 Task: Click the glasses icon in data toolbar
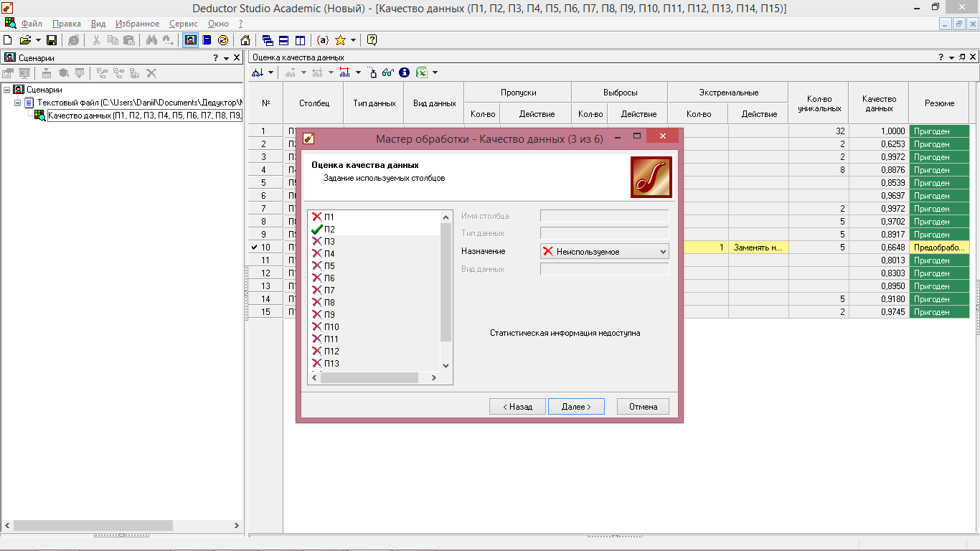click(x=388, y=72)
